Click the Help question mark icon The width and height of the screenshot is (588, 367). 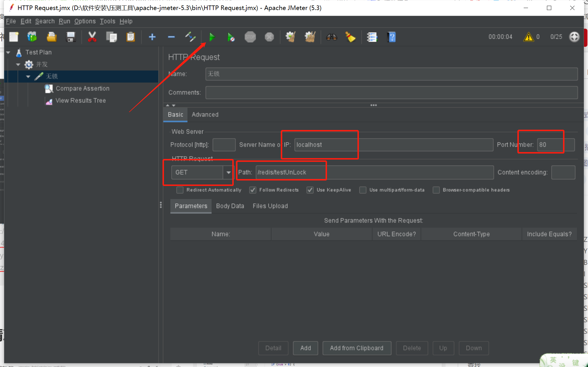(391, 37)
